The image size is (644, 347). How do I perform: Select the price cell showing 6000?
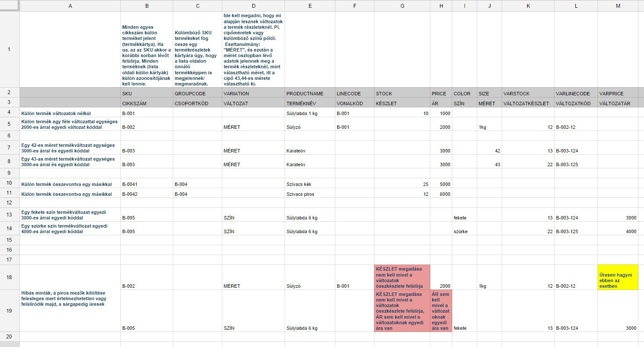441,194
